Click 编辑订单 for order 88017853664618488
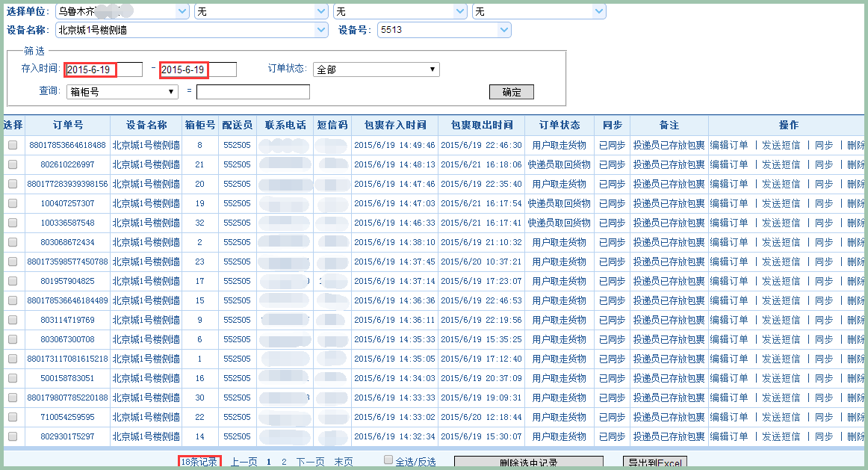The width and height of the screenshot is (868, 470). [728, 145]
